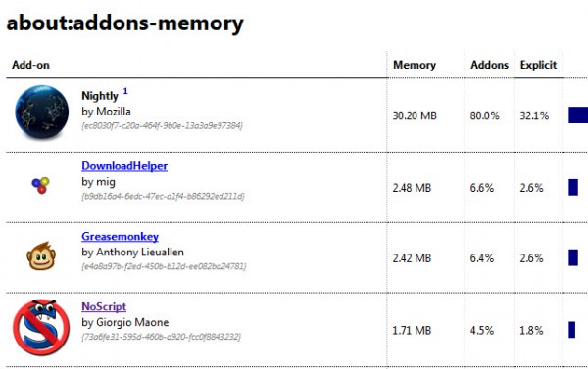This screenshot has height=369, width=588.
Task: Click the Greasemonkey monkey face icon
Action: (x=41, y=255)
